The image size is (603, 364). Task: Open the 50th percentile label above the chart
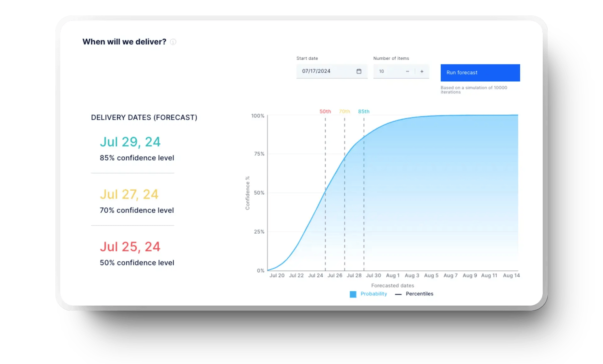point(325,111)
